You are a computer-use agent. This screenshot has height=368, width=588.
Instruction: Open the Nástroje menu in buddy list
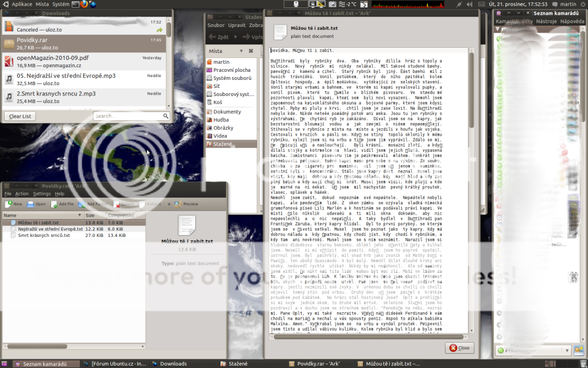point(546,21)
